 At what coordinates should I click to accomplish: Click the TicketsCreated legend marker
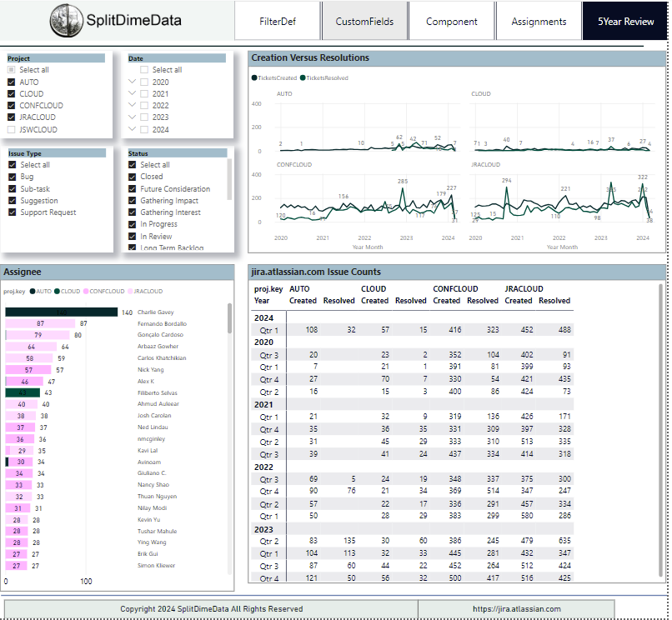click(254, 77)
